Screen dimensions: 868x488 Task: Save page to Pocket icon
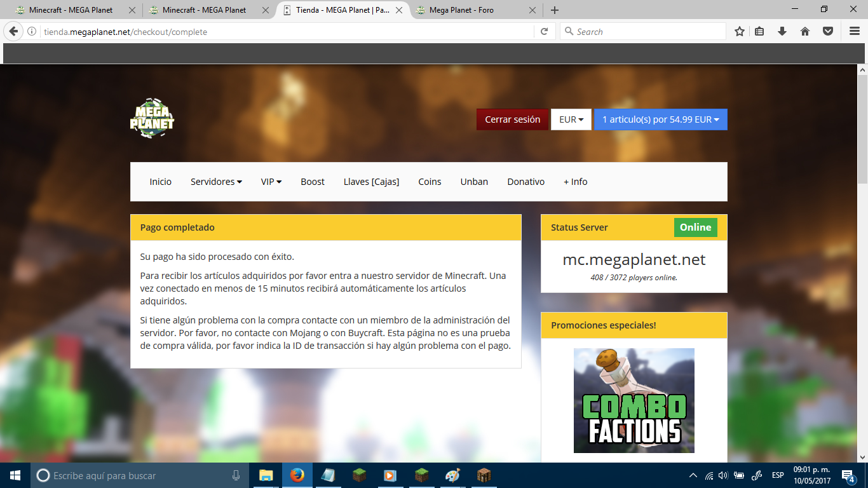(x=828, y=32)
